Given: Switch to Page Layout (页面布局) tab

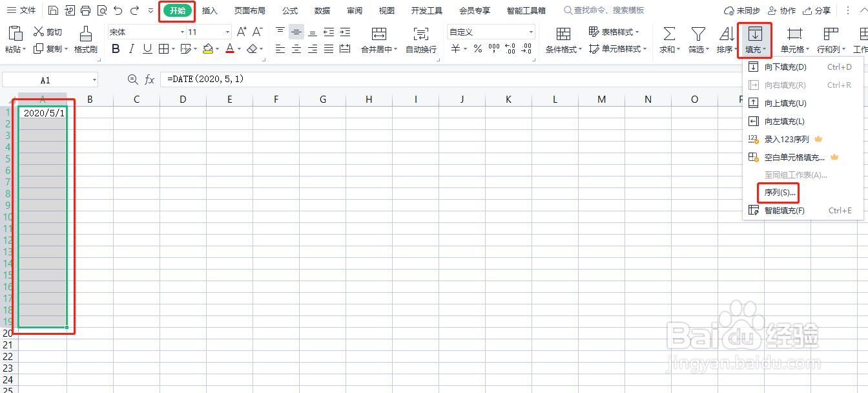Looking at the screenshot, I should 250,10.
